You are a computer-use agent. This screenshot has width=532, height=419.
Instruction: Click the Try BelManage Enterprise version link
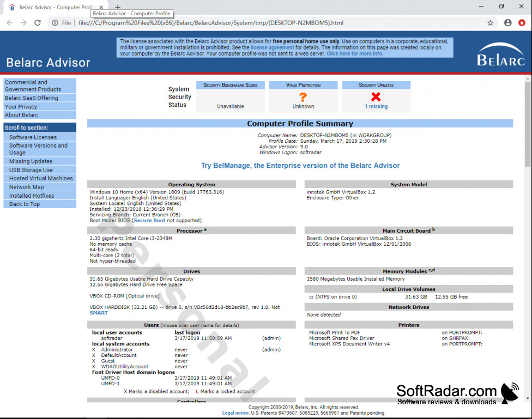[x=300, y=166]
